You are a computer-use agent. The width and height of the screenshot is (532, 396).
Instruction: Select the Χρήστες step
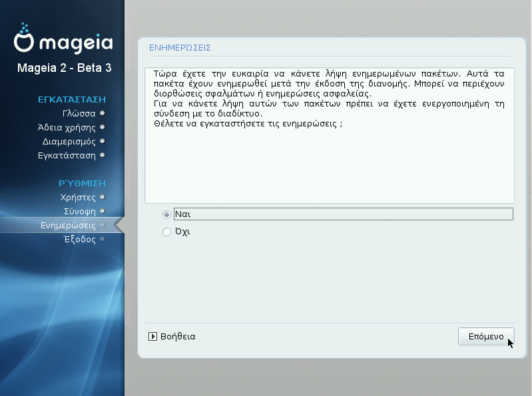tap(78, 197)
